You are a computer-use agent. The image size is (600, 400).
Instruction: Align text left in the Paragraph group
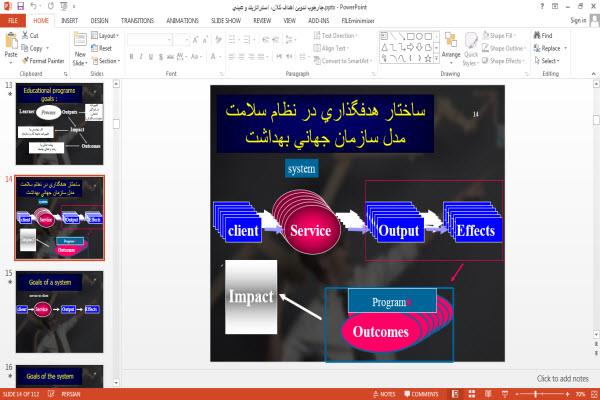pos(232,57)
